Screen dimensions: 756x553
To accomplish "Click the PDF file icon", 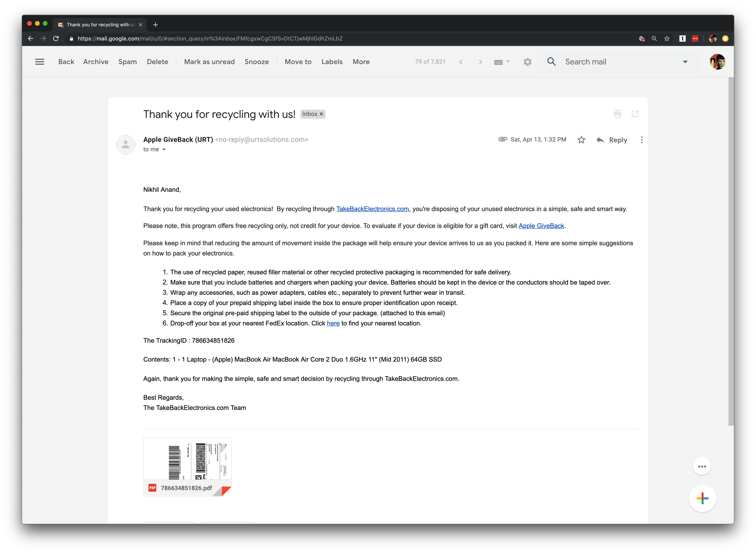I will click(152, 488).
